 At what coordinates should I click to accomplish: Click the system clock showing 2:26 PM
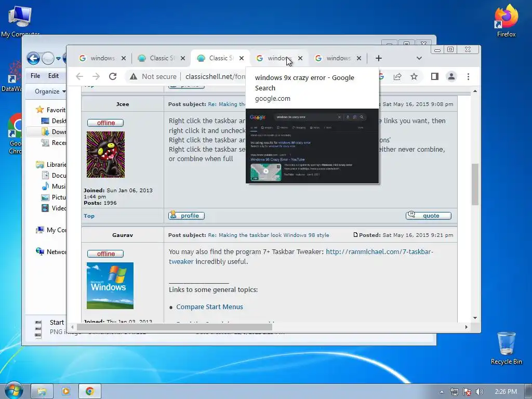pyautogui.click(x=506, y=392)
